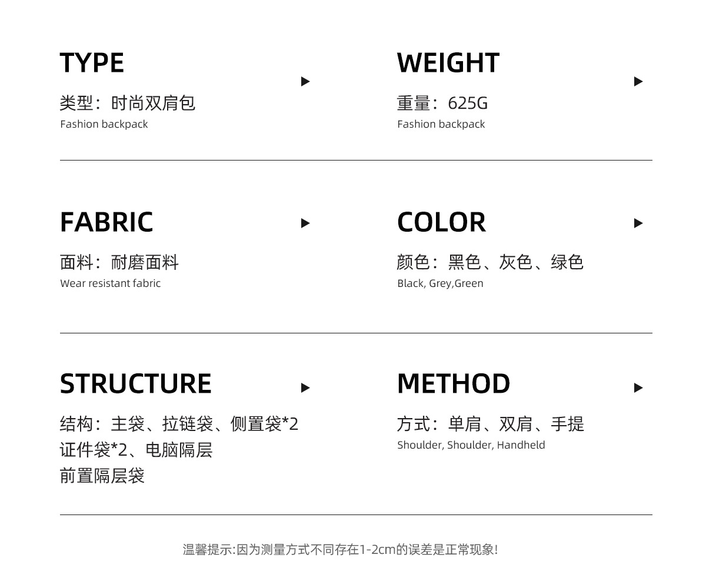Select the WEIGHT heading
The width and height of the screenshot is (706, 588).
pos(448,63)
